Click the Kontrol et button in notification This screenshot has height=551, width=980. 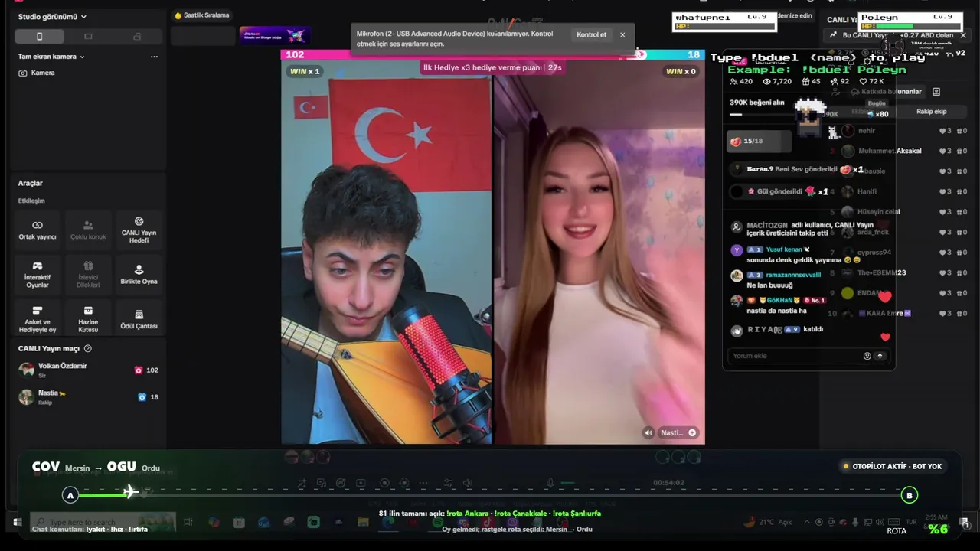591,35
